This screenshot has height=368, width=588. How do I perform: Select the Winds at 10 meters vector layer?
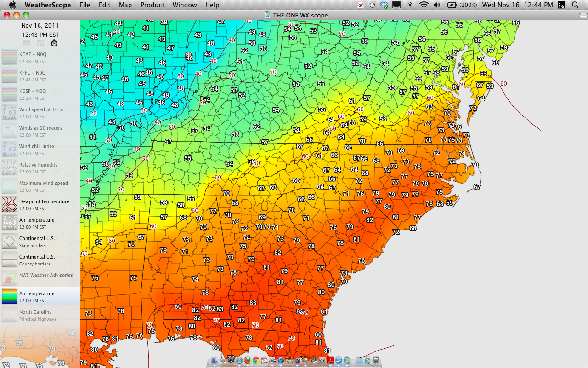[x=40, y=131]
